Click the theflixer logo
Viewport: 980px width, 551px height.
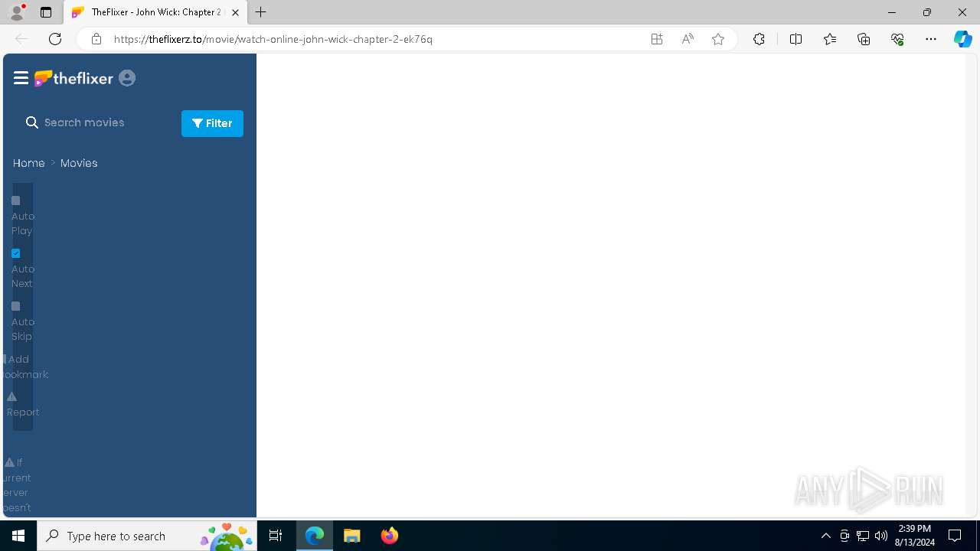tap(73, 78)
